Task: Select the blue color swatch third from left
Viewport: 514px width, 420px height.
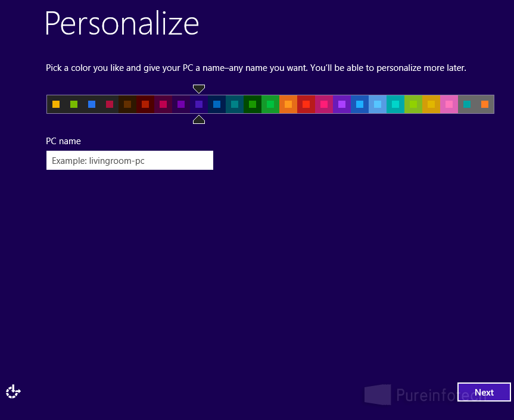Action: click(x=92, y=104)
